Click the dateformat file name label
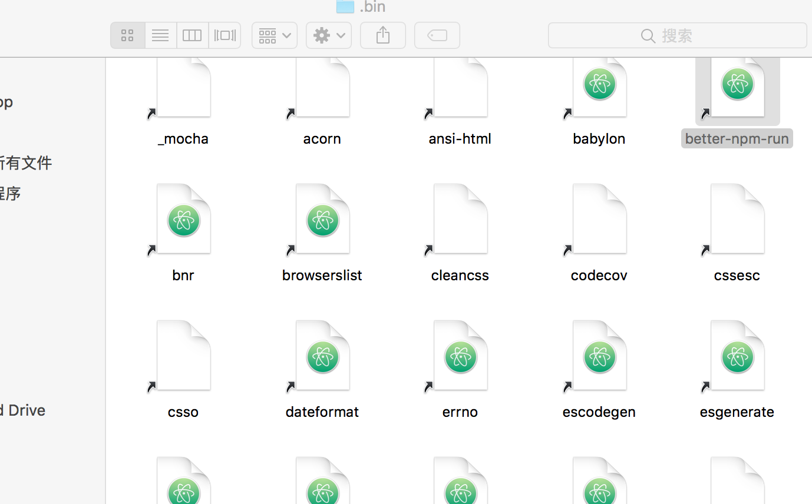 (322, 412)
